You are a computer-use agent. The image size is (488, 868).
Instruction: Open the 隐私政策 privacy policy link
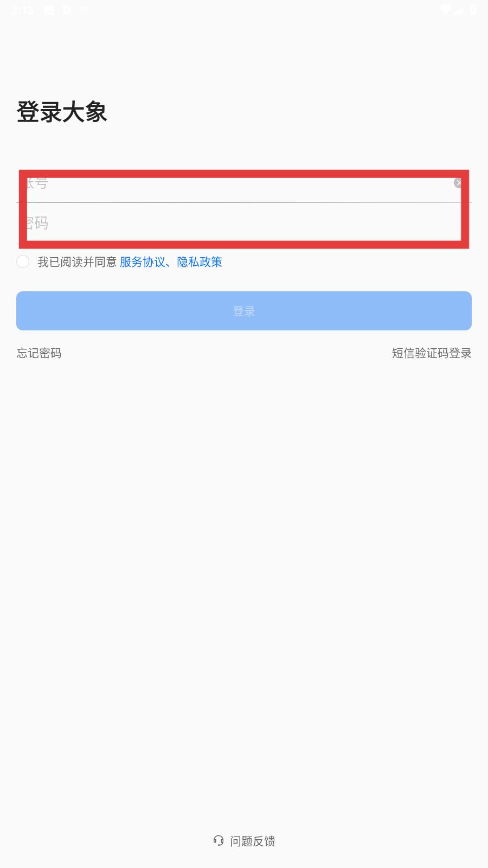(x=200, y=262)
